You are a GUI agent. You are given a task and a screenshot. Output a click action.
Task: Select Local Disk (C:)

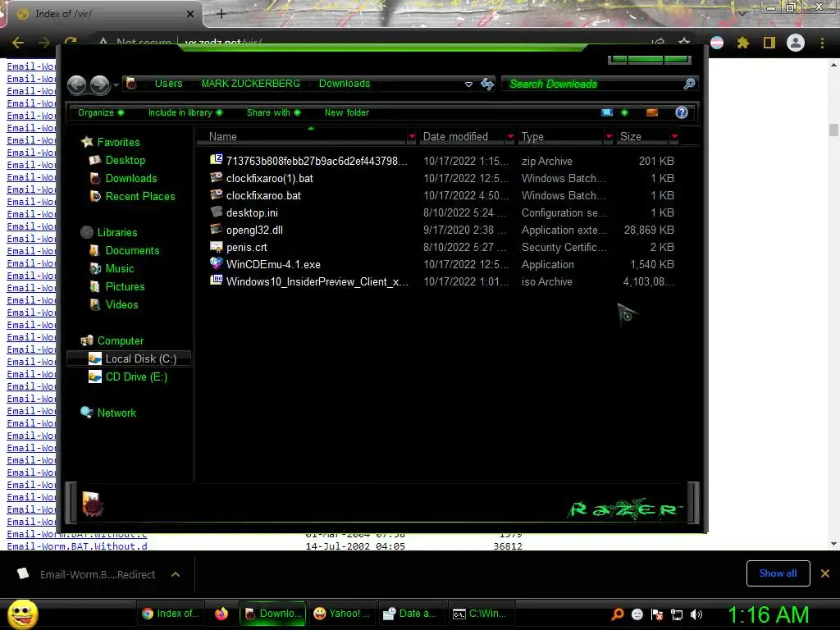pyautogui.click(x=129, y=359)
